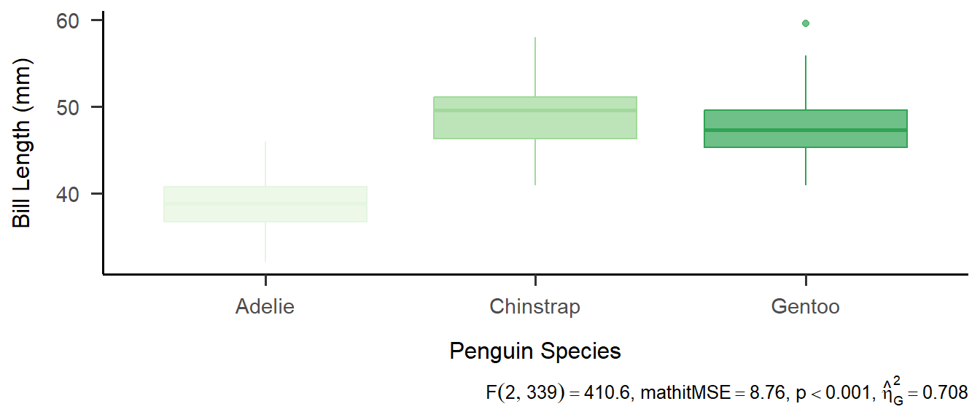Click the Penguin Species axis title
The height and width of the screenshot is (420, 980).
[x=535, y=351]
